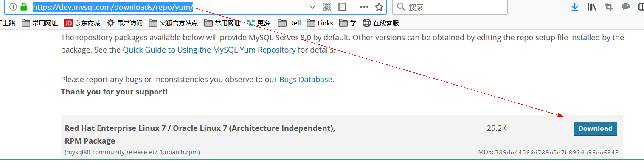Click the JD red icon beside 京东商城

pyautogui.click(x=68, y=23)
